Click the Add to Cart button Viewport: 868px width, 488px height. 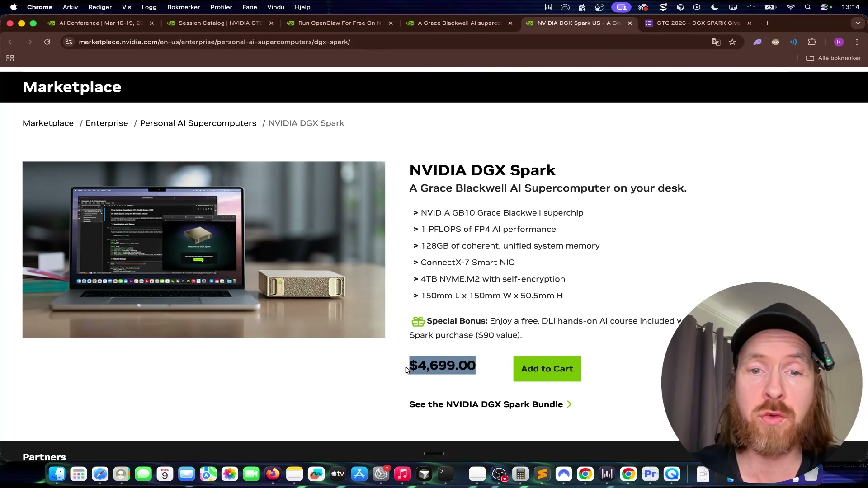click(547, 369)
